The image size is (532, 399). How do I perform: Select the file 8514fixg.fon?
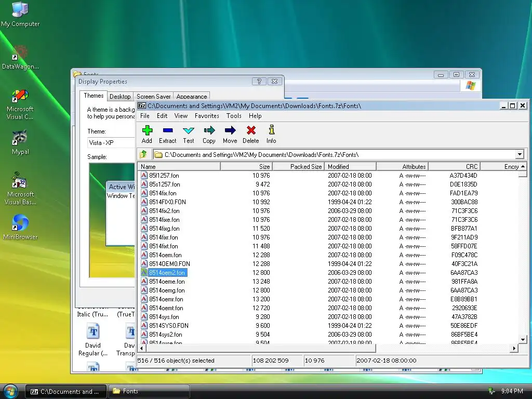point(164,229)
